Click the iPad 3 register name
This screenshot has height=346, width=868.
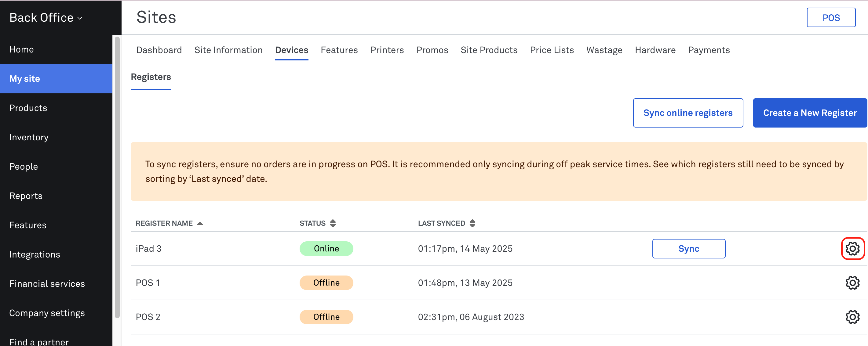click(148, 248)
